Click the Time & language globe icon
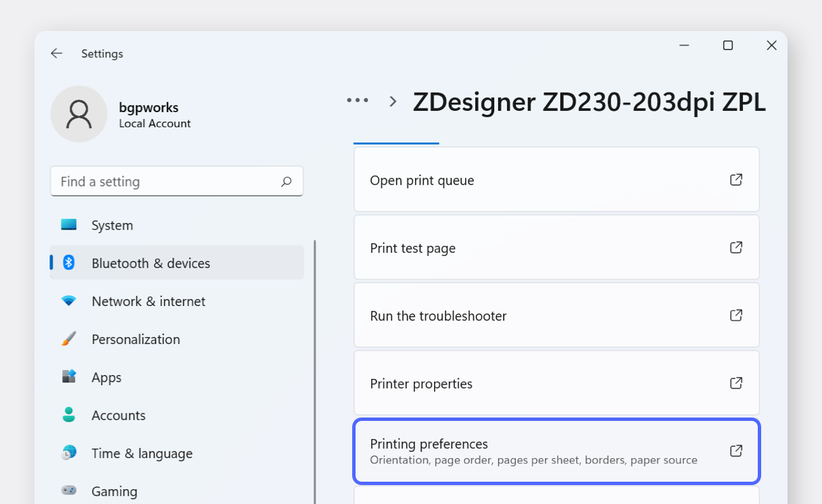Viewport: 822px width, 504px height. tap(69, 453)
